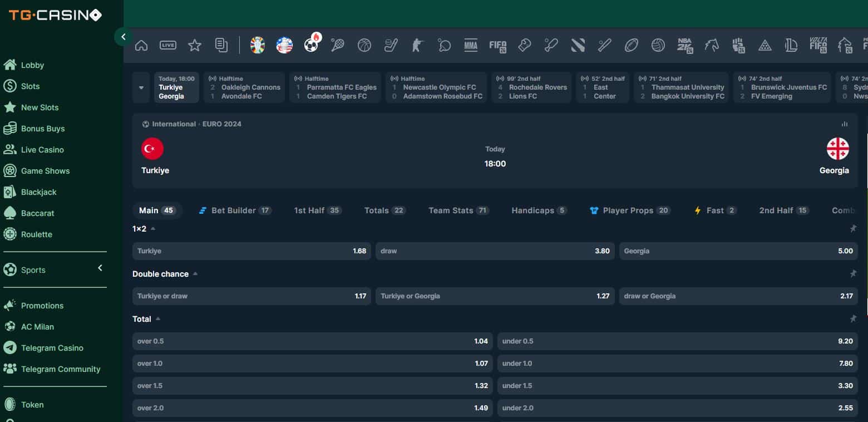Switch to the Team Stats tab

pos(458,210)
